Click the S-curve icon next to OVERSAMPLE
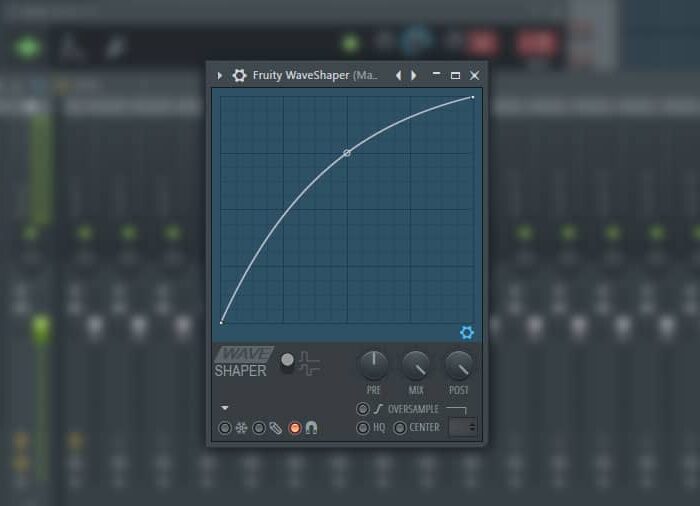This screenshot has width=700, height=506. [379, 409]
